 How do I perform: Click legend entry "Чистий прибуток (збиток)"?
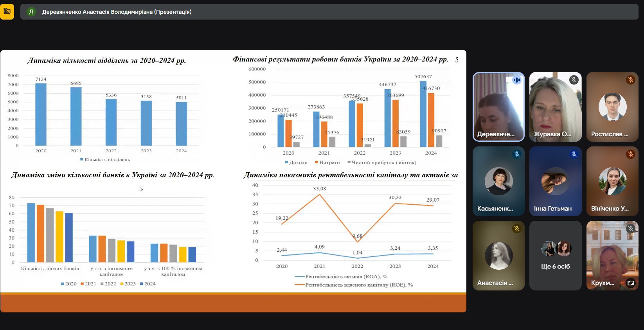click(382, 162)
